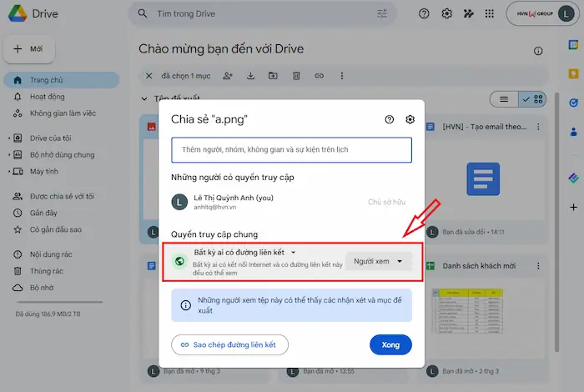
Task: Open Google apps grid launcher
Action: [489, 13]
